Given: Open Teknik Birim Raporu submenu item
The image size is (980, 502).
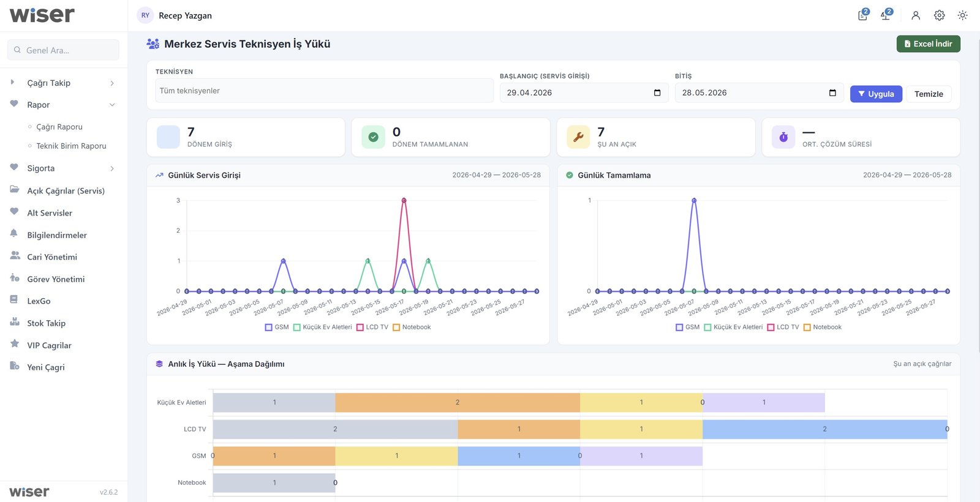Looking at the screenshot, I should pos(71,146).
